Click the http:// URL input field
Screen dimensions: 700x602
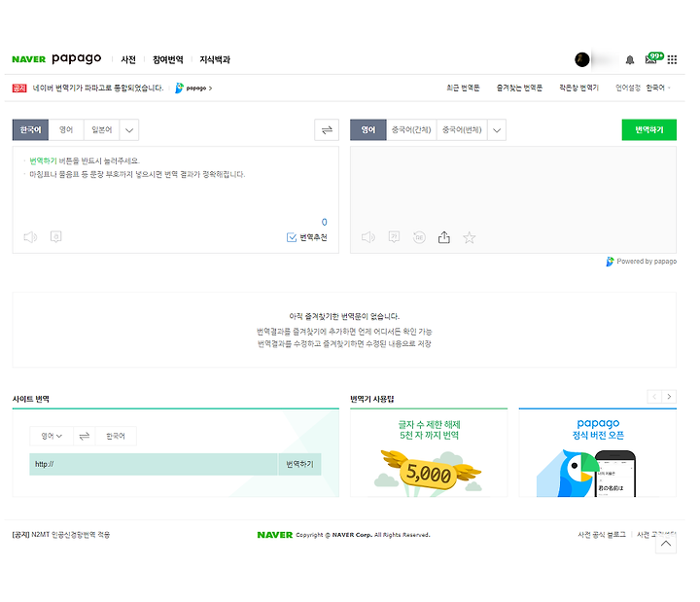click(154, 465)
